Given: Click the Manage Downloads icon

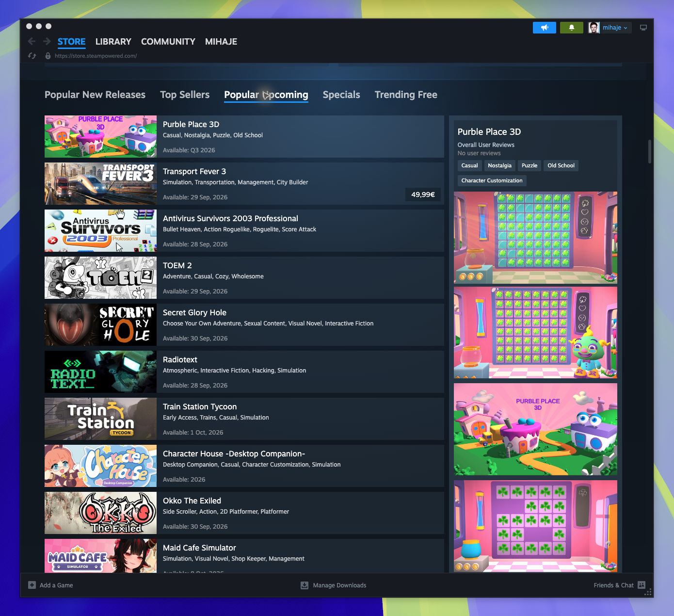Looking at the screenshot, I should [x=305, y=585].
